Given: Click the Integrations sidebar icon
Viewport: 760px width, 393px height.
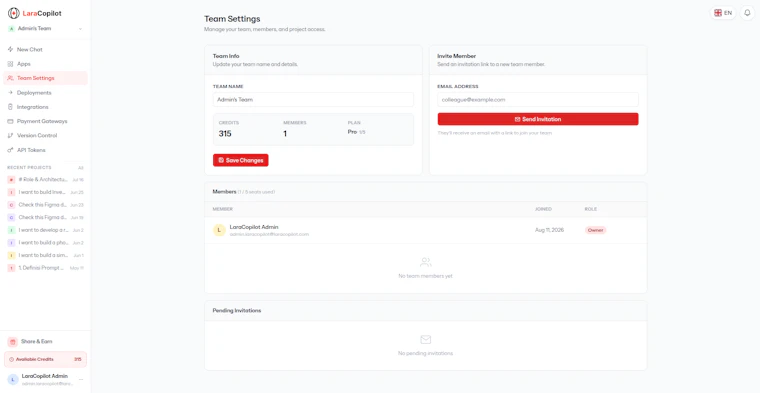Looking at the screenshot, I should point(10,107).
